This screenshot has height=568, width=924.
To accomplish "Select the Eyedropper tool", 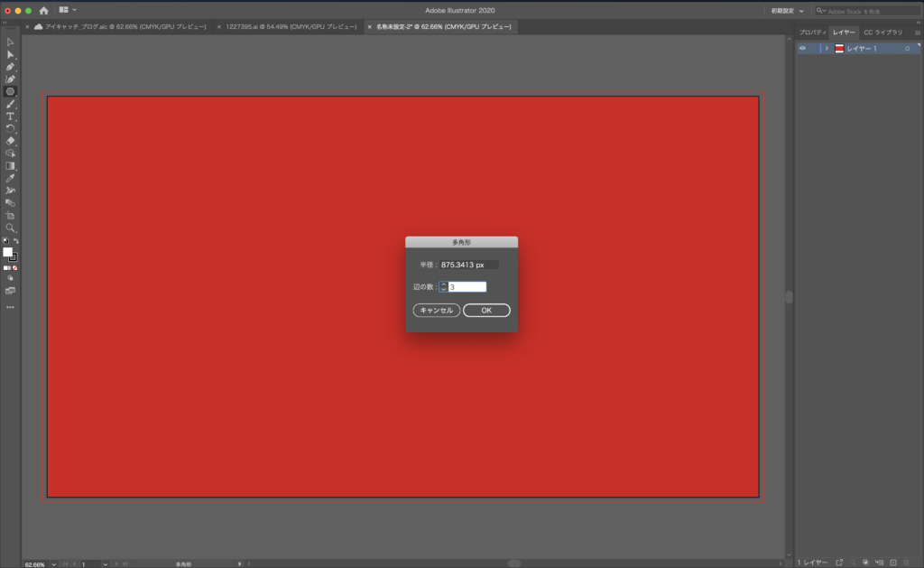I will tap(10, 178).
